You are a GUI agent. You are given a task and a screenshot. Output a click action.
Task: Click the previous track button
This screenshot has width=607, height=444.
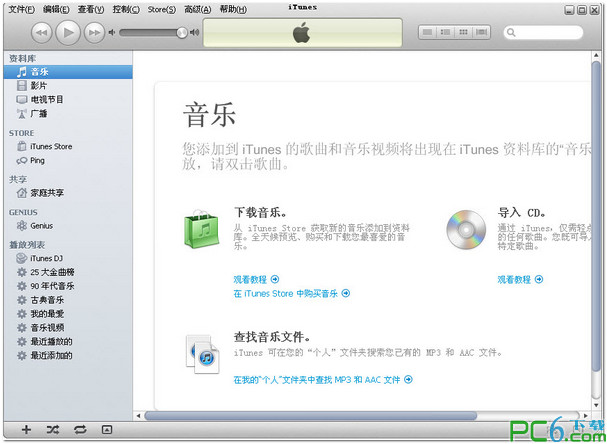tap(41, 33)
